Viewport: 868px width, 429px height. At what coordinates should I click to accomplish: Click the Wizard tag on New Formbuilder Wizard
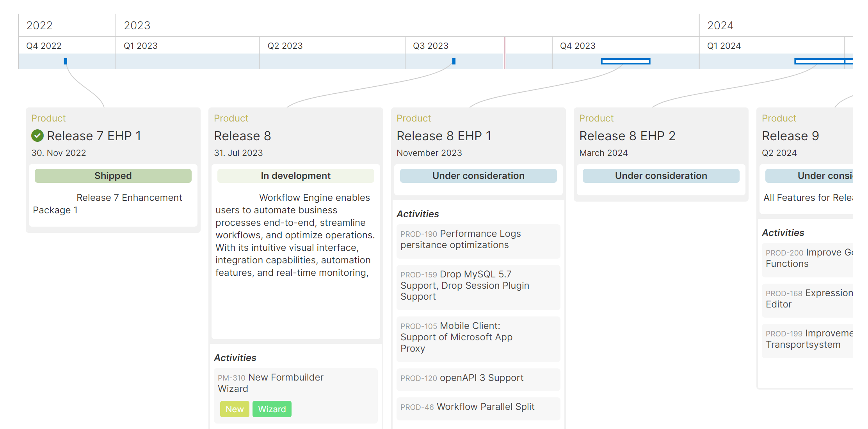click(272, 409)
